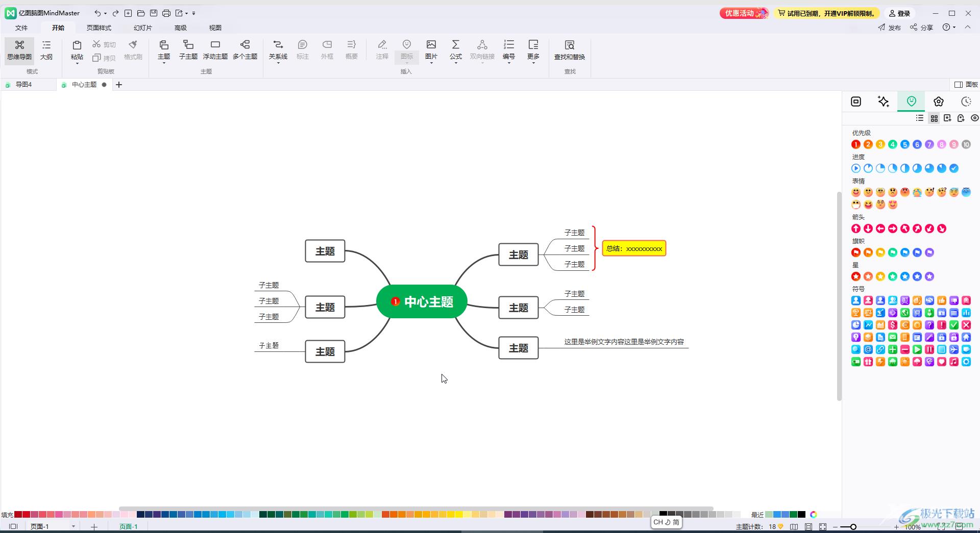Switch marker panel to grid view
This screenshot has width=980, height=533.
click(x=934, y=118)
